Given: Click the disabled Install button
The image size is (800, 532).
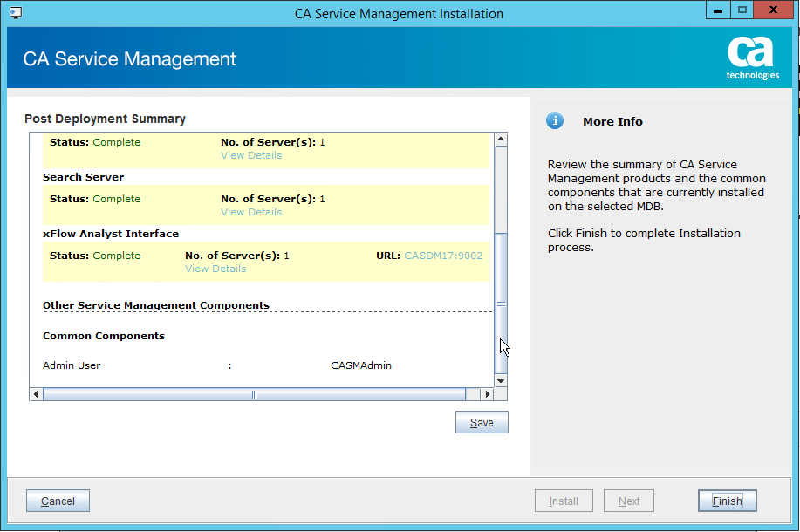Looking at the screenshot, I should [564, 501].
